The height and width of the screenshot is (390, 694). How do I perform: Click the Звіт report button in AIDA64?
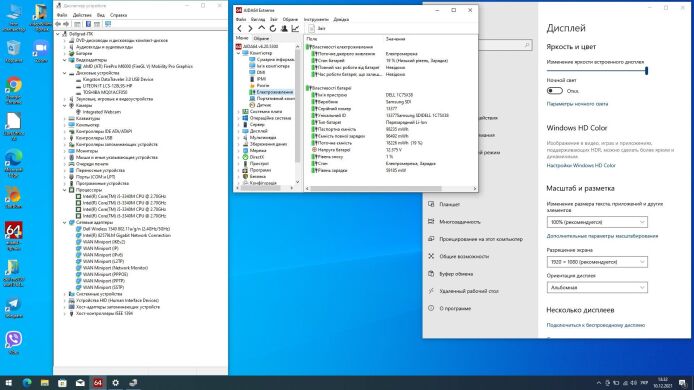point(317,28)
